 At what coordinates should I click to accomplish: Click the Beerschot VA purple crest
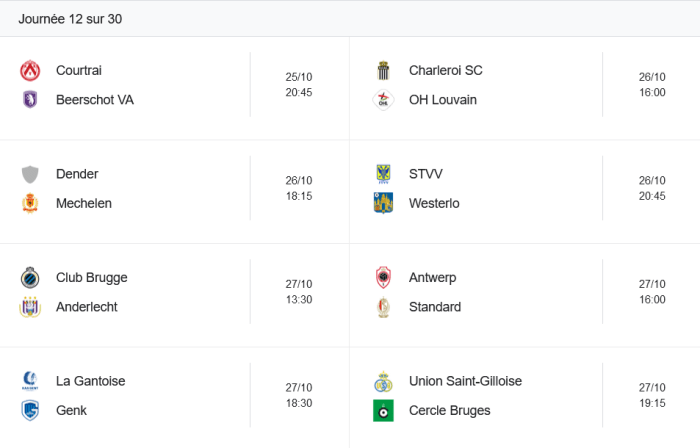tap(30, 100)
